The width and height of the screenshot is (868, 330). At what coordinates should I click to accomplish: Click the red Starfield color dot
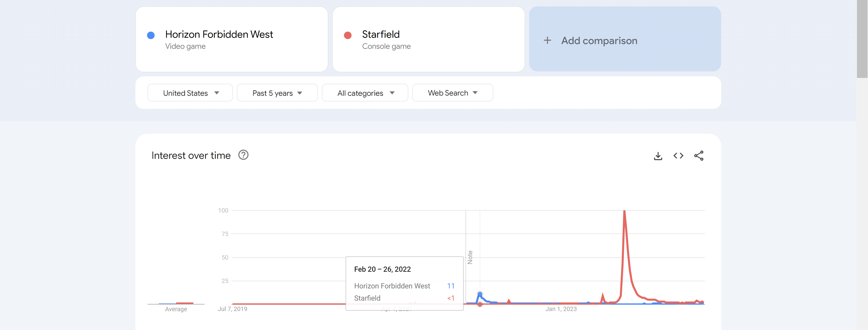(348, 35)
